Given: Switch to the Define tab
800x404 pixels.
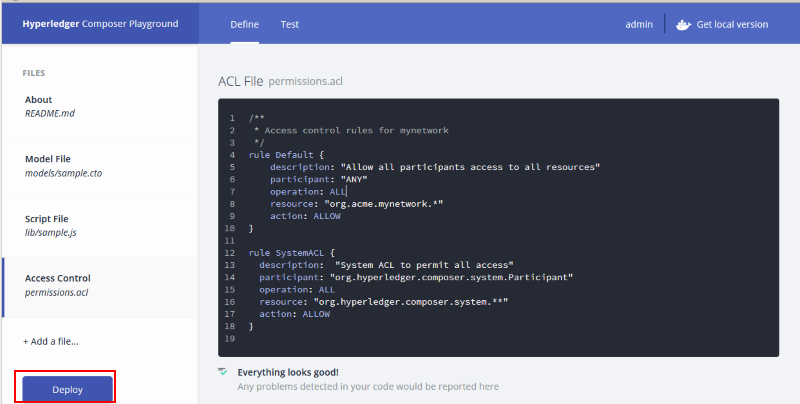Looking at the screenshot, I should [x=245, y=24].
